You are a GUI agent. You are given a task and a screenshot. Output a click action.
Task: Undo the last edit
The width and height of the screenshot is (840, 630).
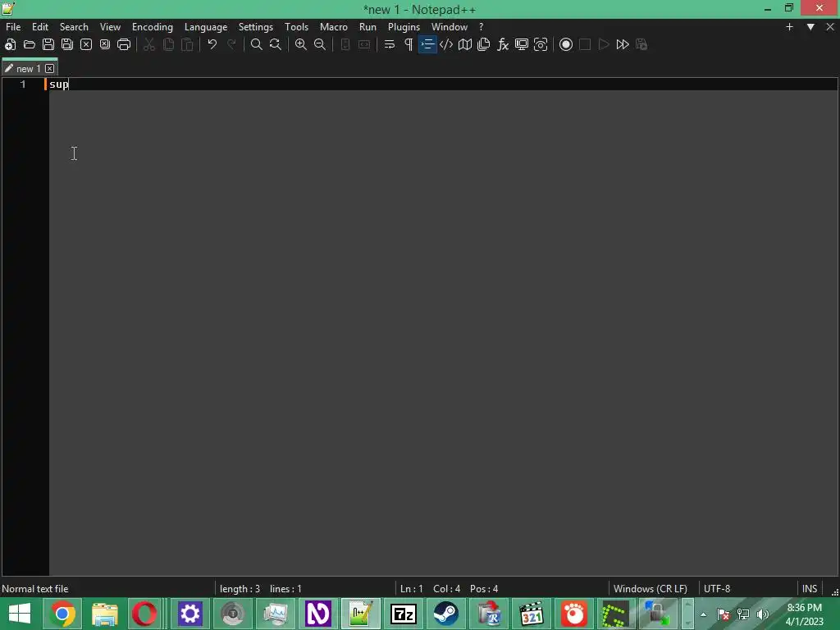pyautogui.click(x=212, y=44)
